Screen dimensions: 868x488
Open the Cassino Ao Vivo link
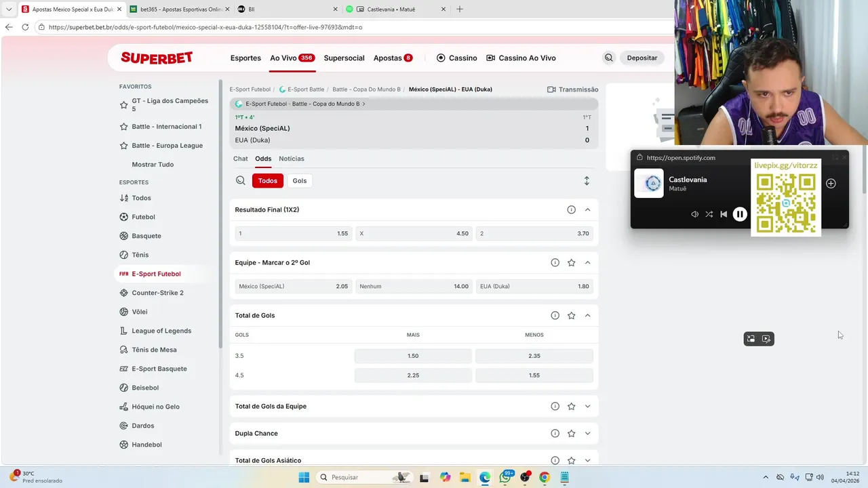521,58
